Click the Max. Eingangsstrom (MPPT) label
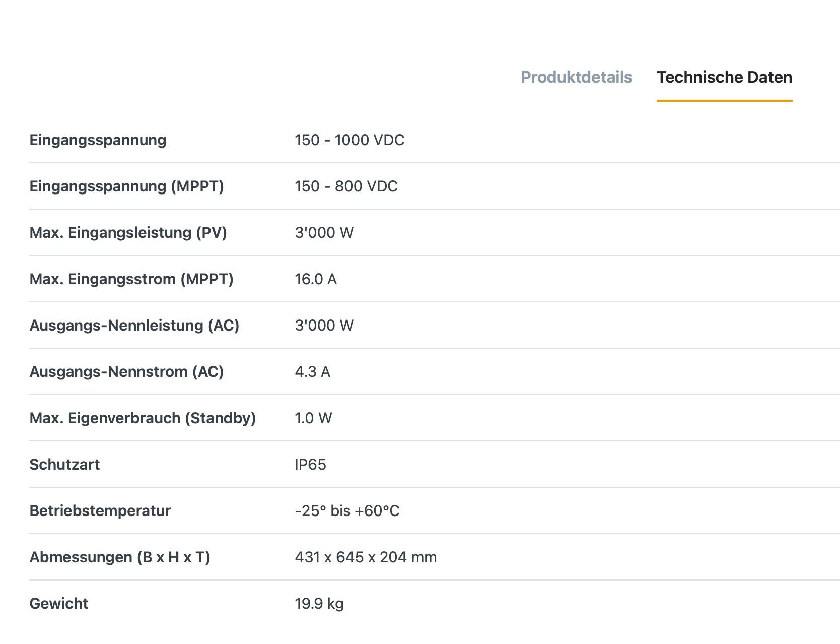The image size is (840, 644). click(x=131, y=279)
